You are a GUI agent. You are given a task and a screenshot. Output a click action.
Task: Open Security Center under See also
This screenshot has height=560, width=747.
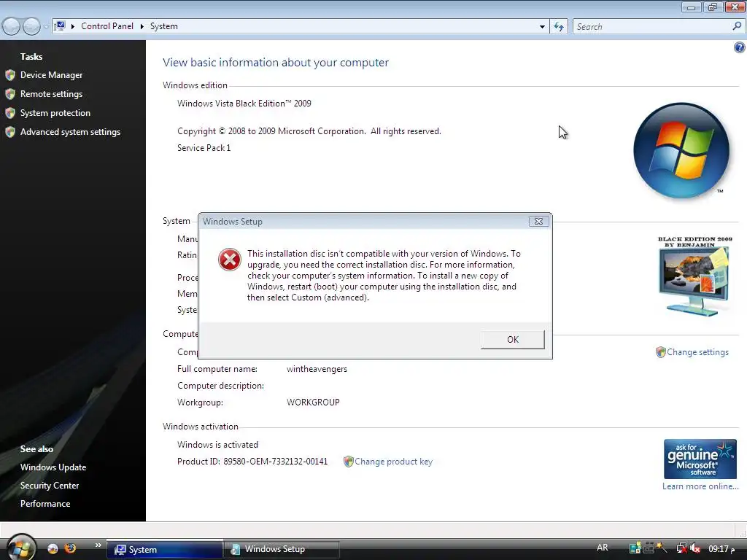click(x=50, y=486)
